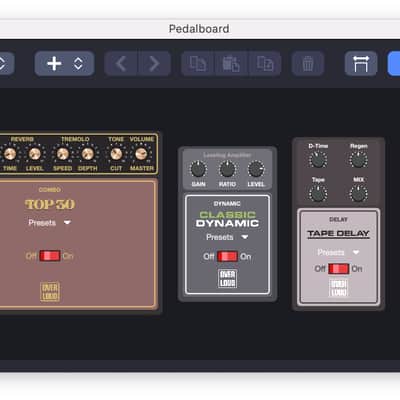Screen dimensions: 400x400
Task: Click the Reverb LEVEL knob
Action: [x=34, y=154]
